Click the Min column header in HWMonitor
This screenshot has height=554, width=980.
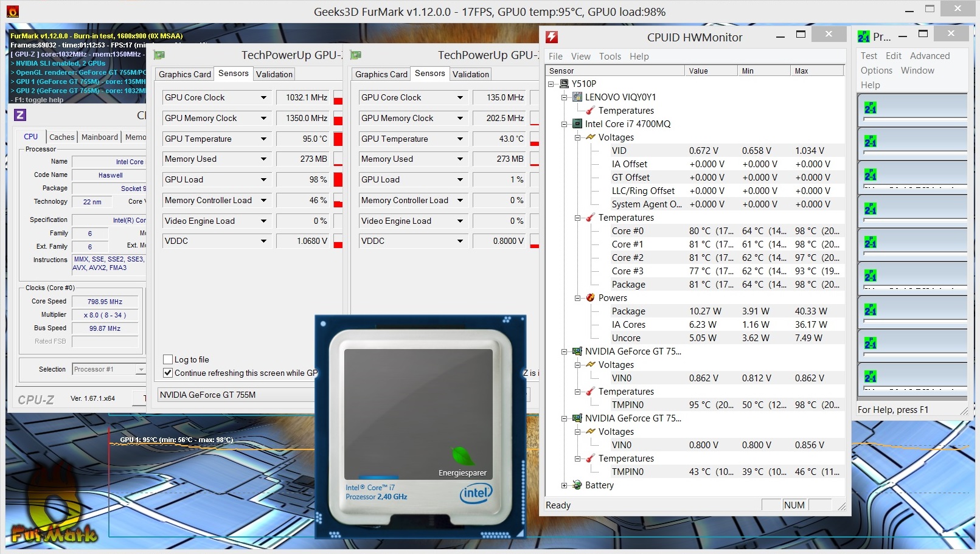coord(764,71)
